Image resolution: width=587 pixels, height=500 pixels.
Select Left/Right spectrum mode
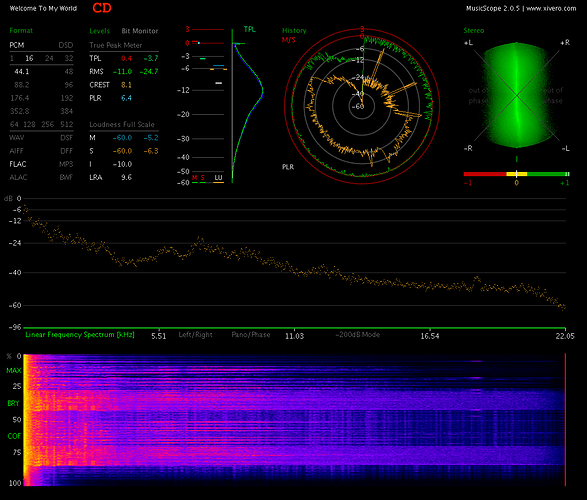[x=195, y=335]
